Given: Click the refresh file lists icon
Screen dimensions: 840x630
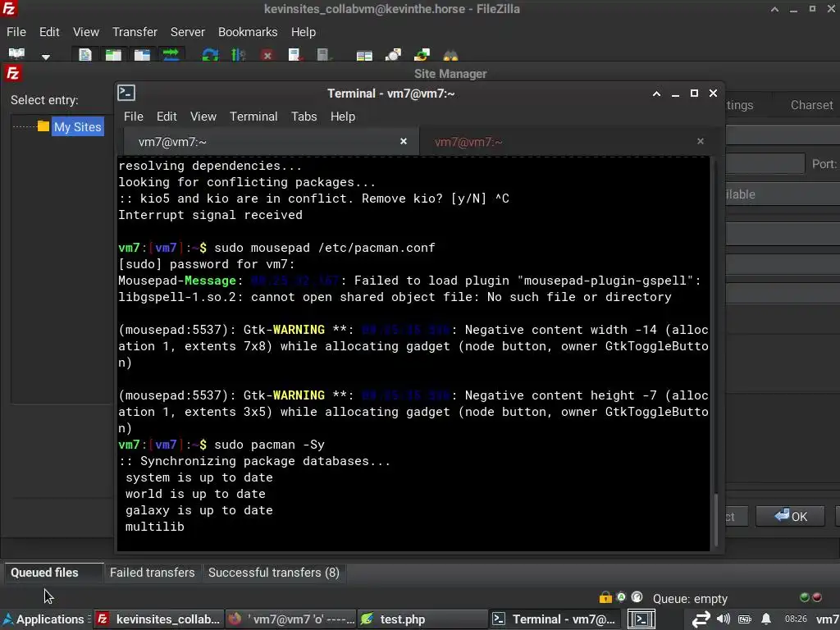Looking at the screenshot, I should pyautogui.click(x=210, y=54).
